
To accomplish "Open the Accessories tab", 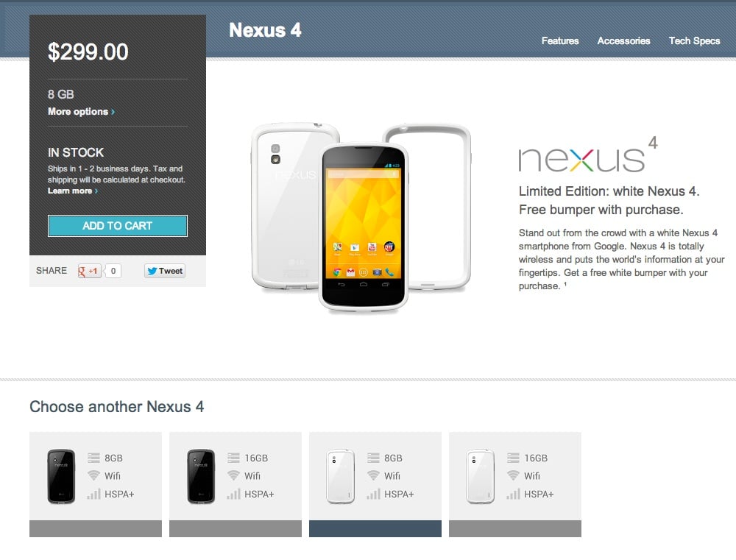I will (x=623, y=40).
